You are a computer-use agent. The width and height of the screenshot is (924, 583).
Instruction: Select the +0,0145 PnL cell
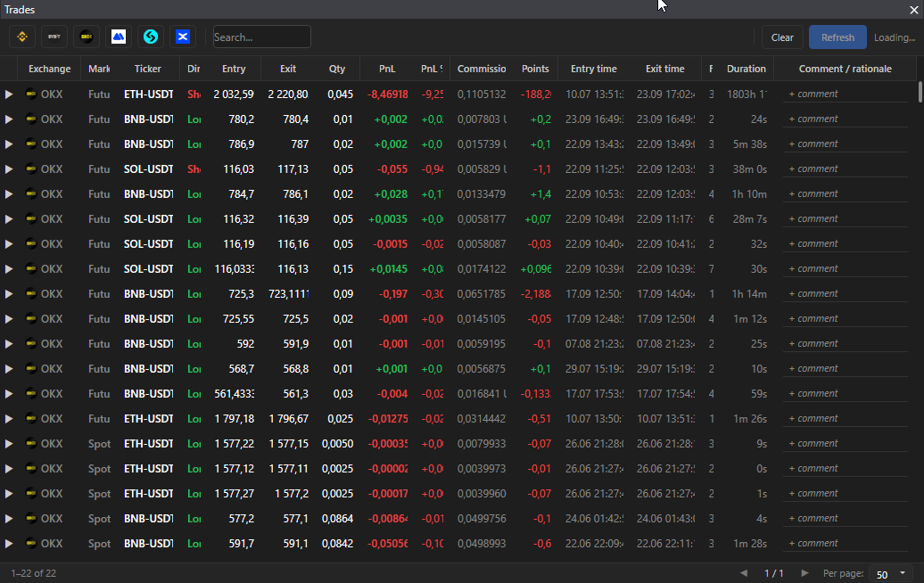coord(388,269)
